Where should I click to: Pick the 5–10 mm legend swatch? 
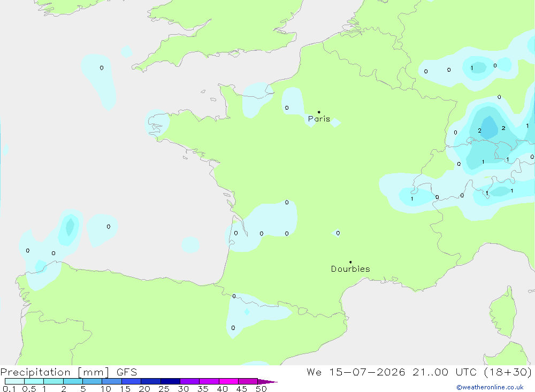tap(93, 381)
